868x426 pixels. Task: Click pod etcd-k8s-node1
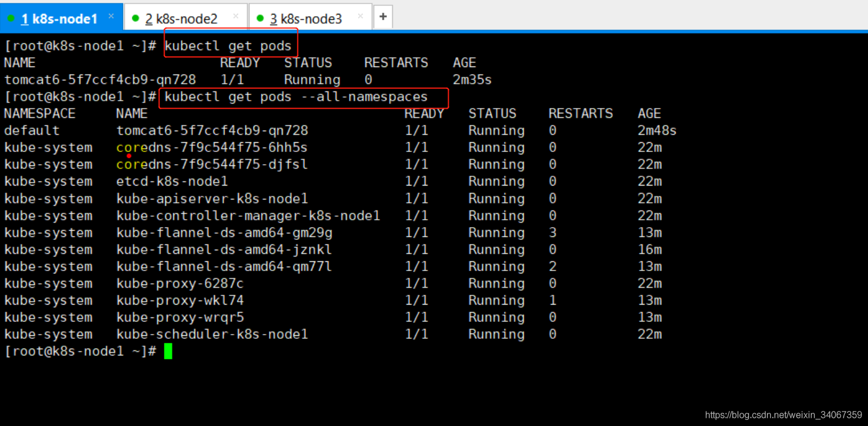coord(172,181)
